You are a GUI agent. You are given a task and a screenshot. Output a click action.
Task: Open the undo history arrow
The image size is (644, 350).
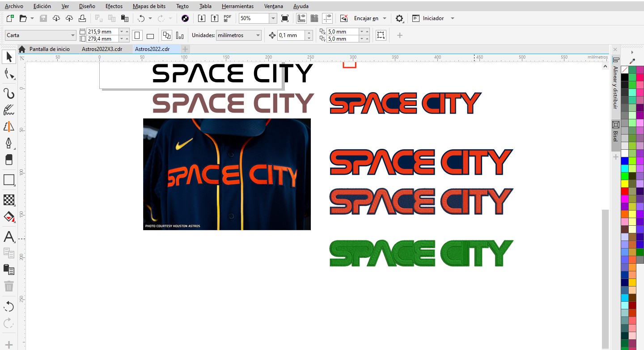(150, 18)
